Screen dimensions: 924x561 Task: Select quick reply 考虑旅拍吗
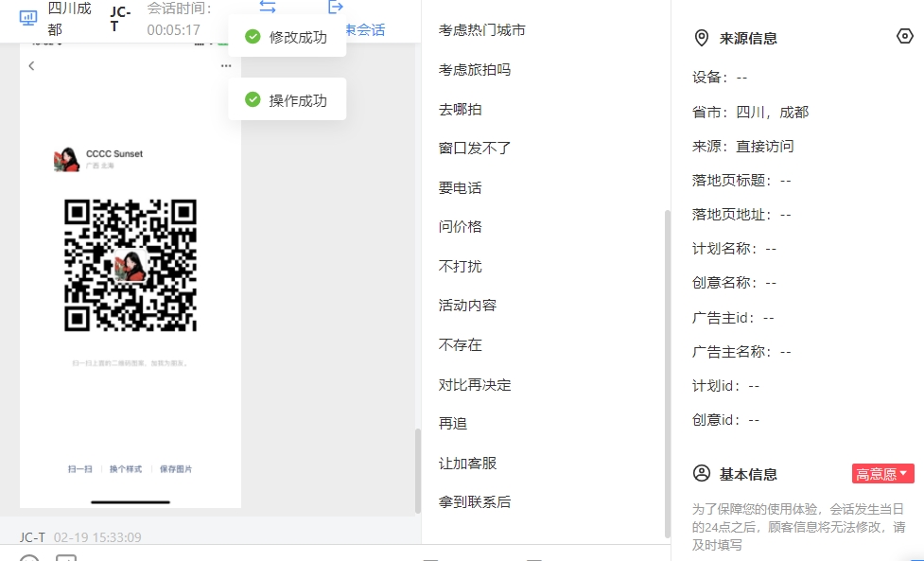475,70
